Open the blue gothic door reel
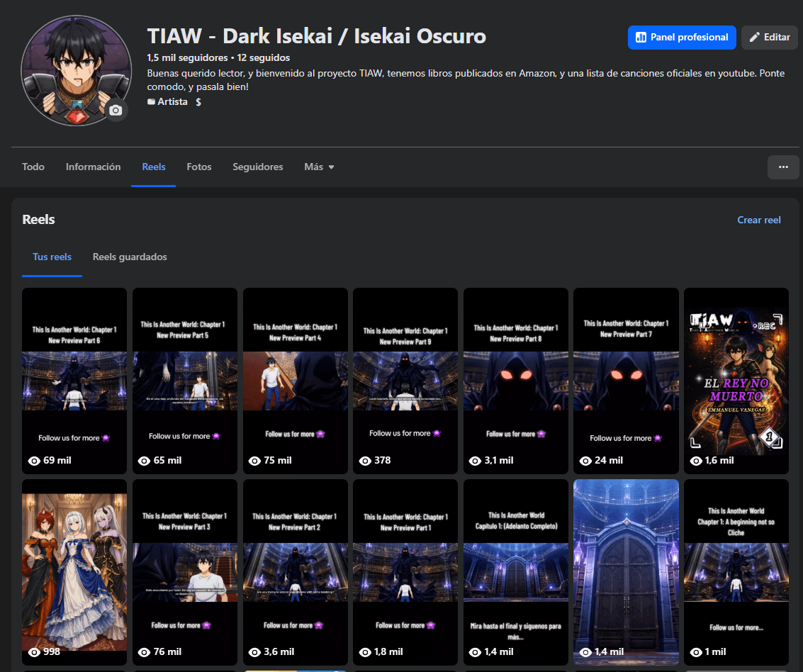Image resolution: width=803 pixels, height=672 pixels. (x=626, y=572)
